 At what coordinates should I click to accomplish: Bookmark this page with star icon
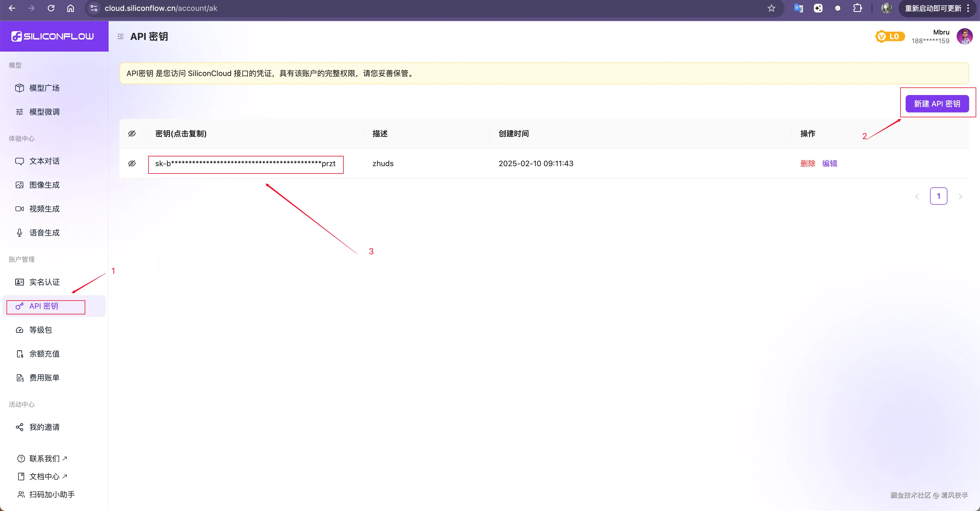[x=771, y=8]
